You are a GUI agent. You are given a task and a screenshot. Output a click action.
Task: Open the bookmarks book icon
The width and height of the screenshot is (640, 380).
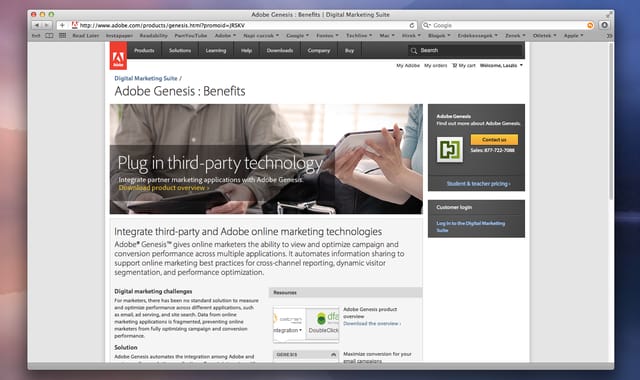click(49, 36)
